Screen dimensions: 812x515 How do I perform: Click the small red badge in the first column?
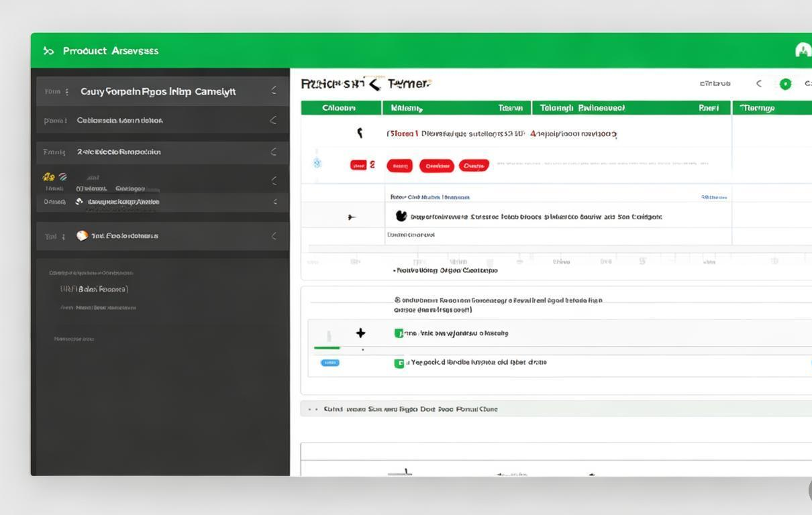pos(358,165)
